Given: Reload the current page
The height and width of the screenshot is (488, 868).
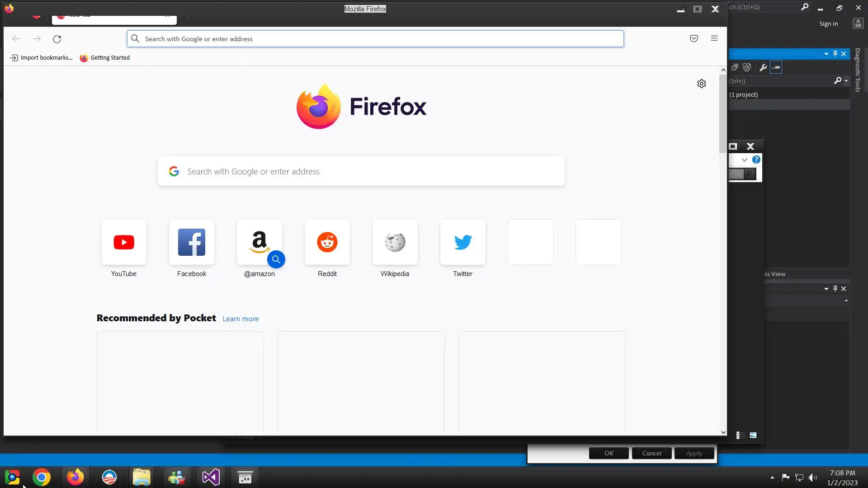Looking at the screenshot, I should pos(57,39).
